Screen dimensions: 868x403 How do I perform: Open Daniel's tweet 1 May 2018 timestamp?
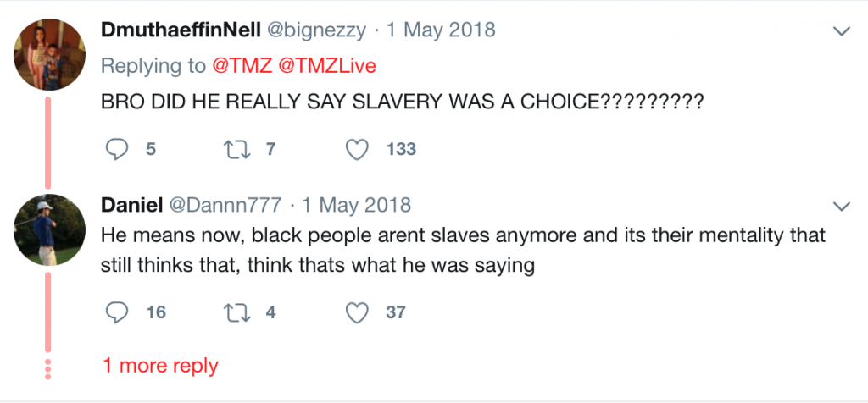pos(357,205)
